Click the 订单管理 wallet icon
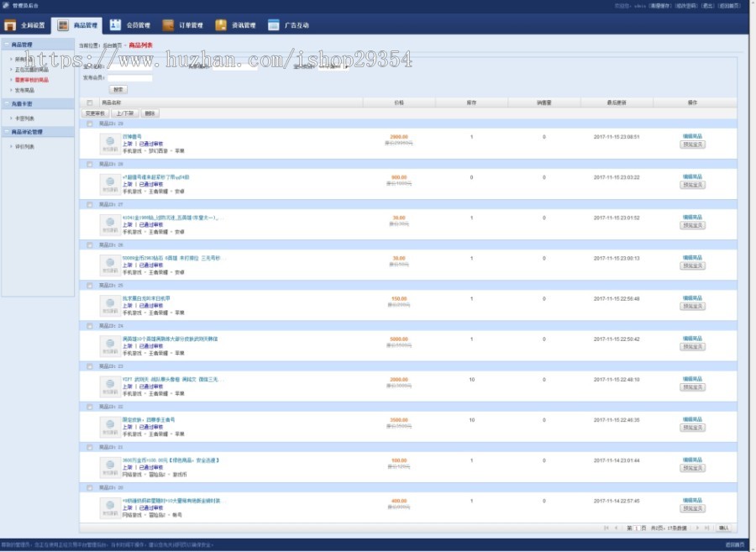The height and width of the screenshot is (552, 756). (x=168, y=25)
